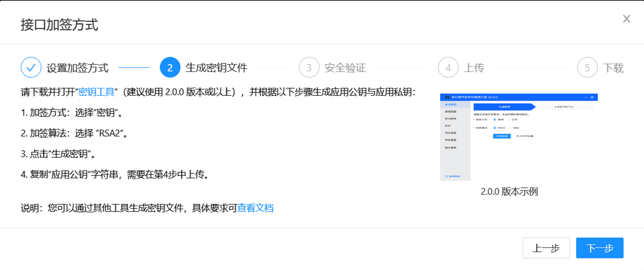Click the step 4 numbered circle icon
Viewport: 644px width, 270px height.
pos(448,67)
